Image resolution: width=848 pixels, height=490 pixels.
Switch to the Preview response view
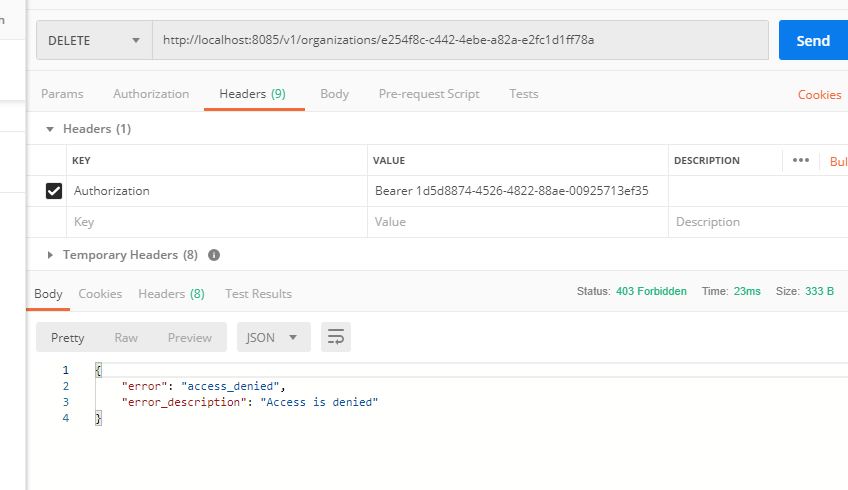pos(189,337)
